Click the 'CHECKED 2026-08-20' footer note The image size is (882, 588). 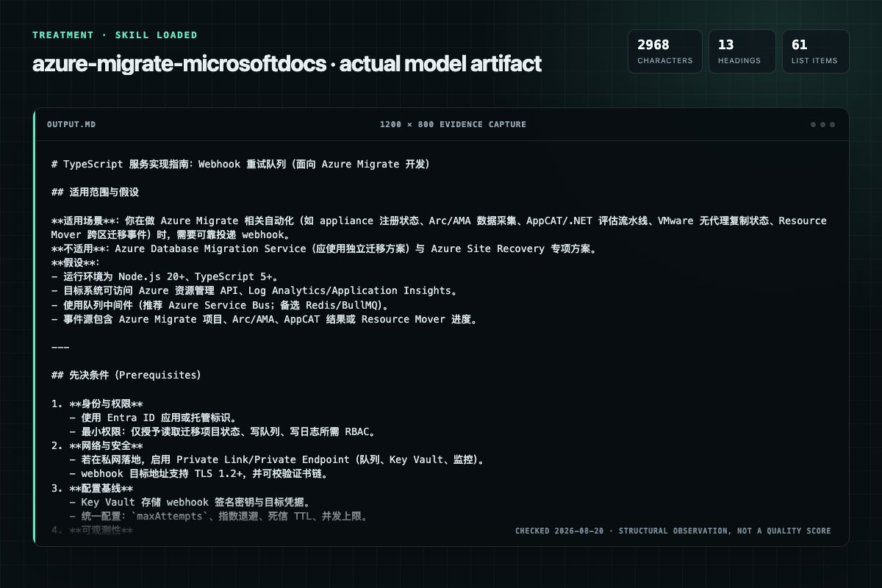click(x=673, y=531)
